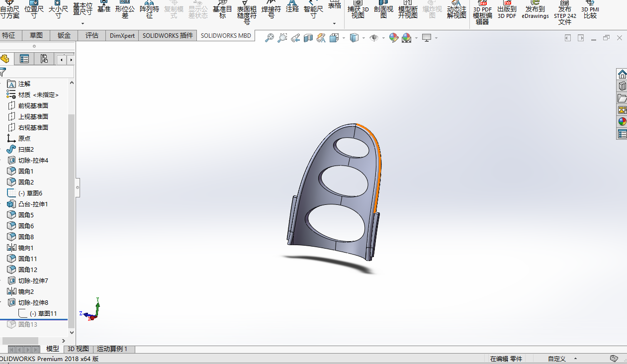The image size is (627, 364).
Task: Open Design Library in the task pane
Action: point(622,86)
